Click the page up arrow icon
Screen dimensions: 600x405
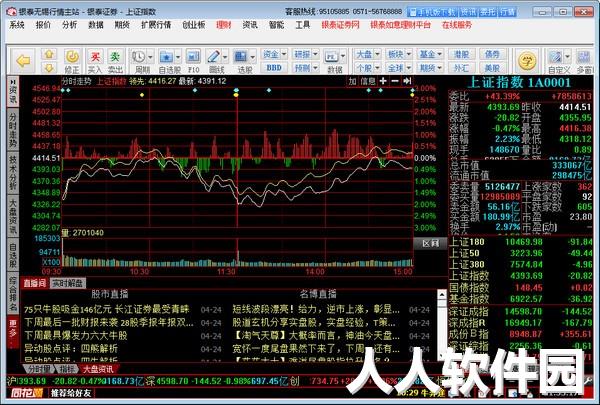[49, 54]
